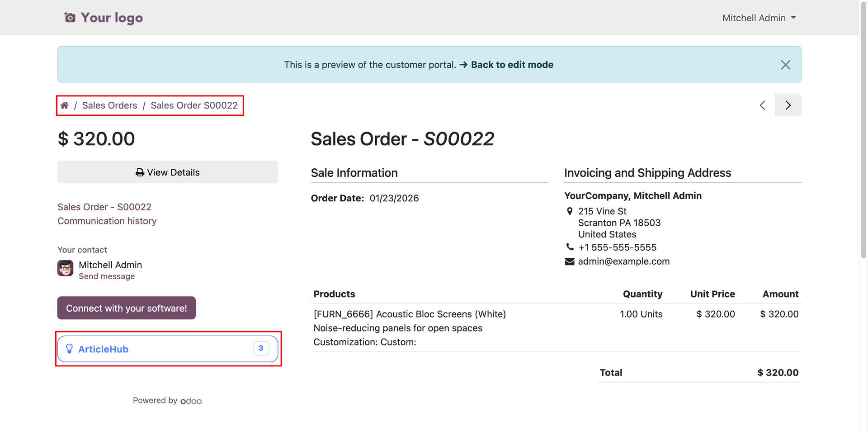Viewport: 868px width, 432px height.
Task: Open the Sales Orders breadcrumb link
Action: pyautogui.click(x=109, y=105)
